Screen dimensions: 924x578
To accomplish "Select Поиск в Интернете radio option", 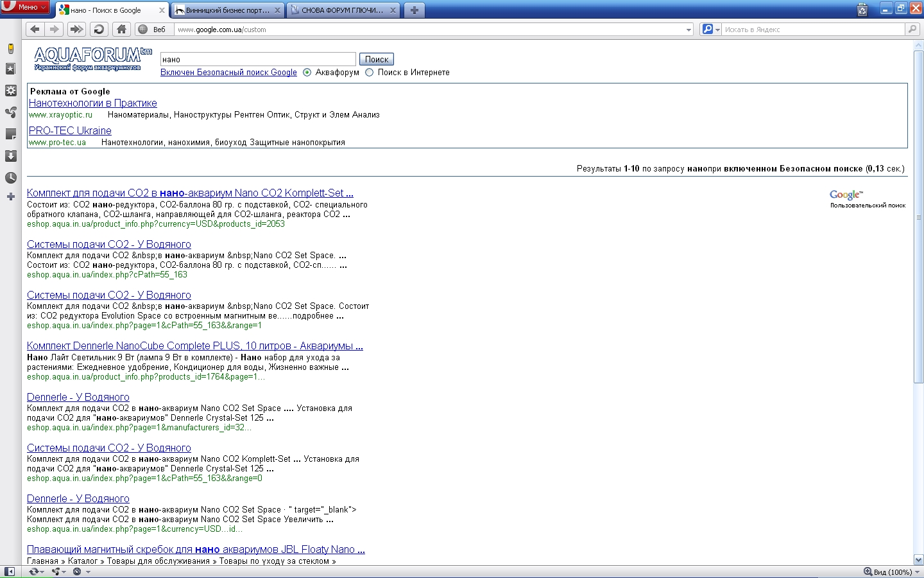I will coord(369,73).
